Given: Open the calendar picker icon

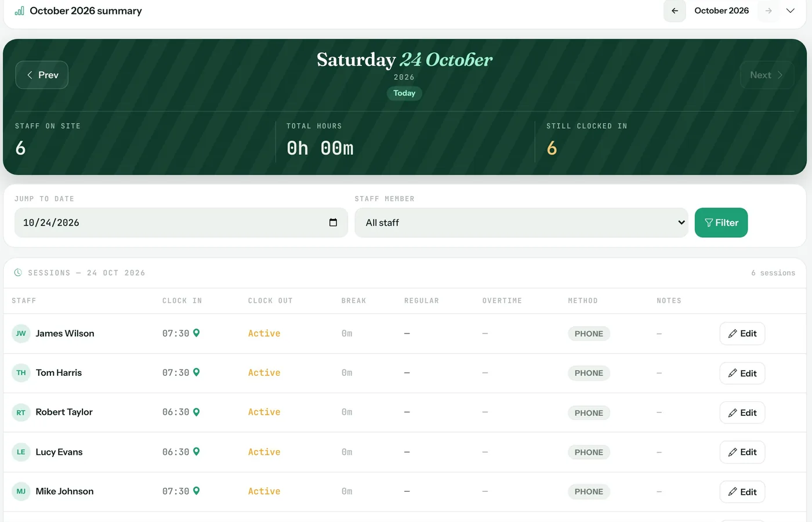Looking at the screenshot, I should [333, 223].
